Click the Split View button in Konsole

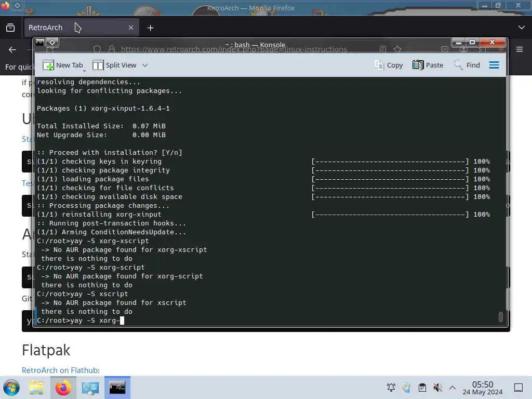coord(114,65)
